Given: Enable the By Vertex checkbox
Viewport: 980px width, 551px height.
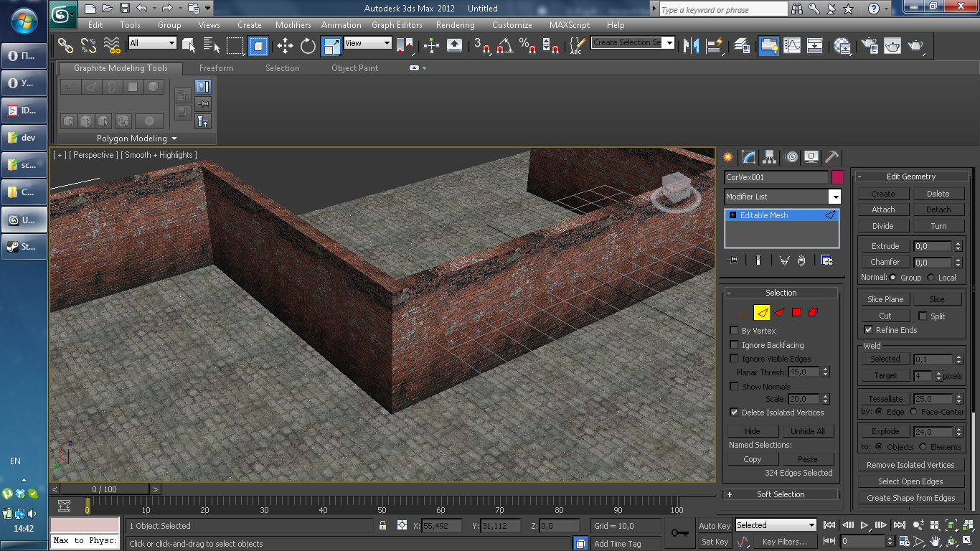Looking at the screenshot, I should (734, 331).
